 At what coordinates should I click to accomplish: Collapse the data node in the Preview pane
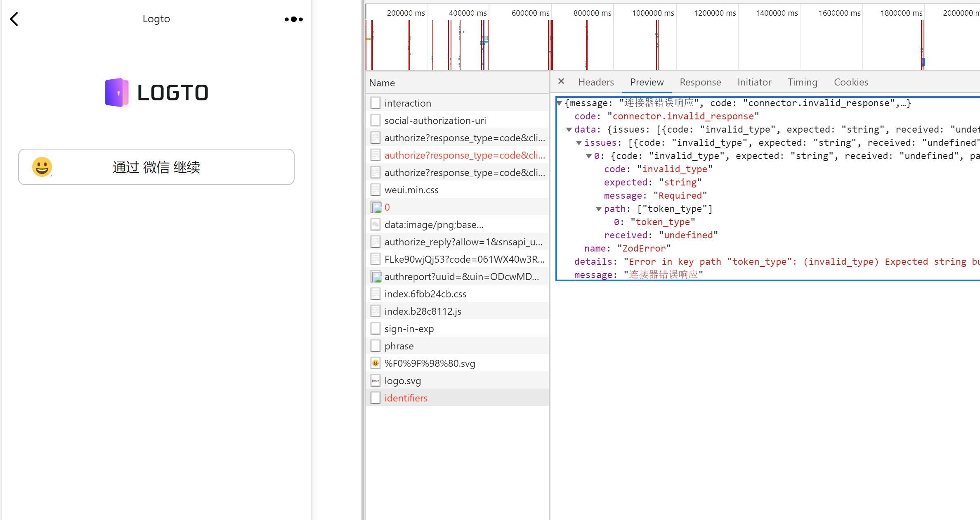569,129
